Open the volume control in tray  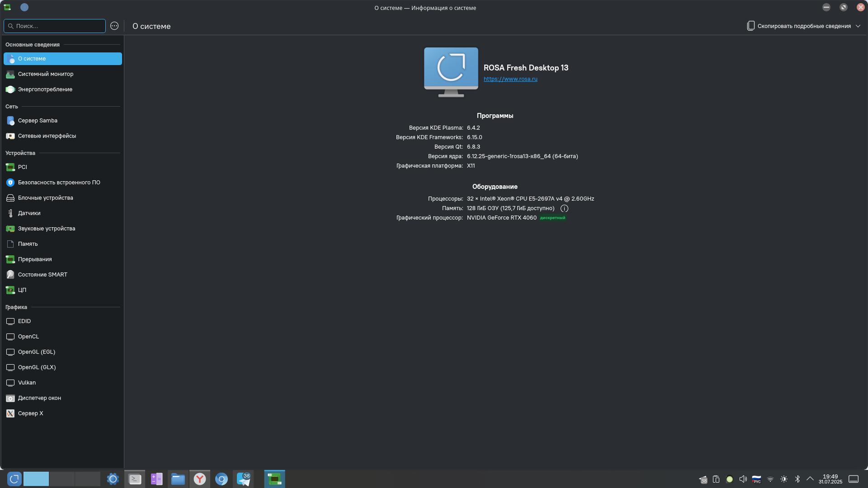[743, 479]
